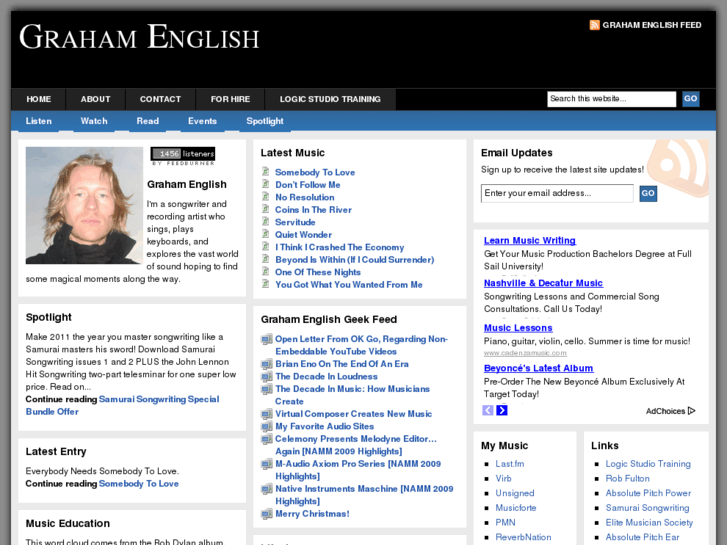Screen dimensions: 727x545
Task: Click the search this website field
Action: [611, 99]
